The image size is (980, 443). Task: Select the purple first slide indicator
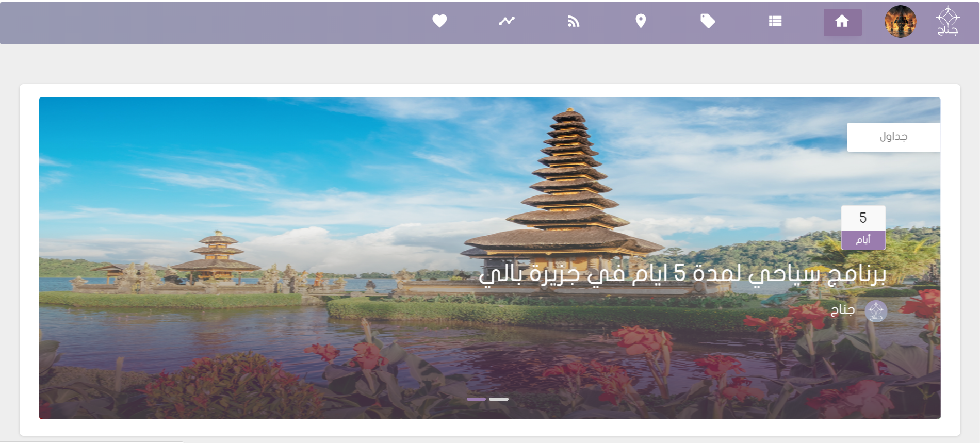pos(476,399)
